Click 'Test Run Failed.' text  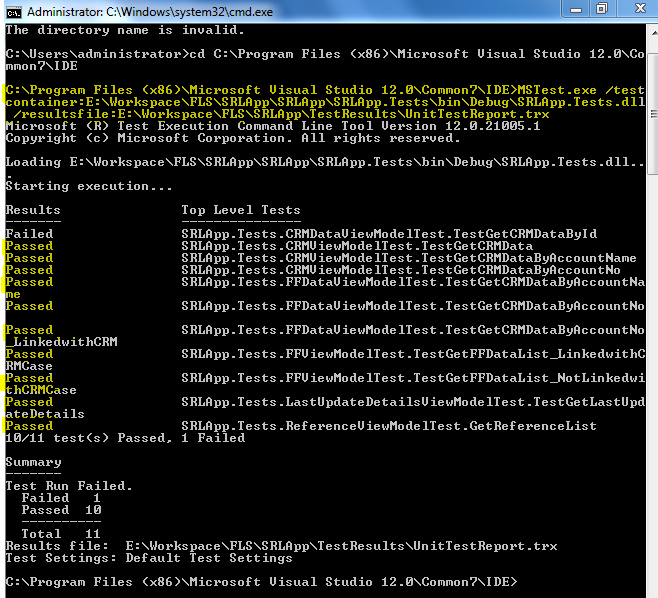(69, 486)
